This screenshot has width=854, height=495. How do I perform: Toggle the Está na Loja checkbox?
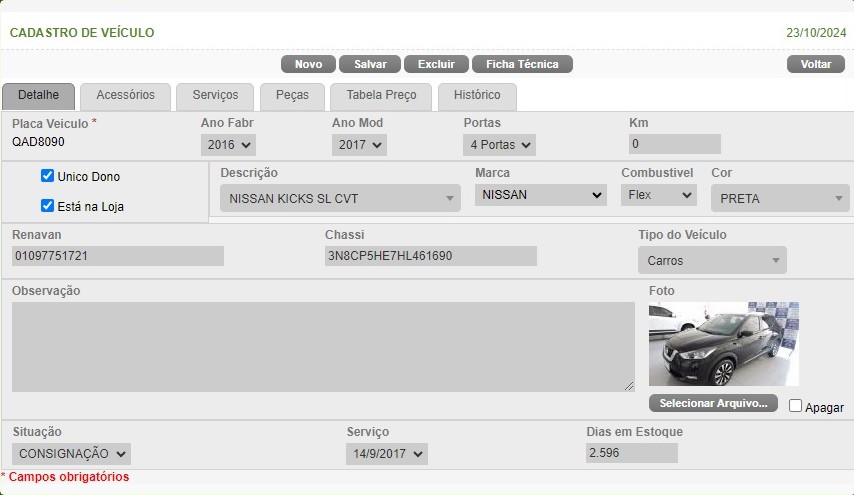click(47, 206)
